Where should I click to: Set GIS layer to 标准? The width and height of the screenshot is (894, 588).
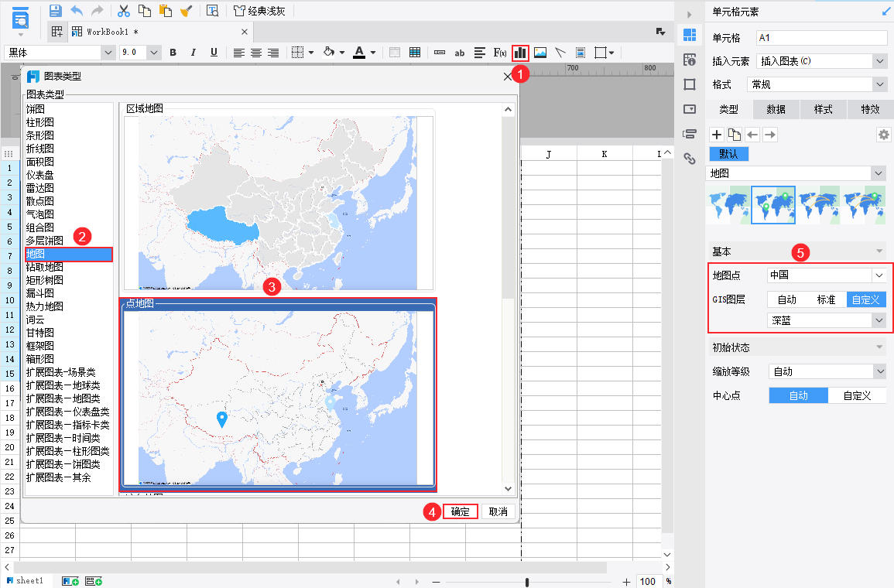click(826, 299)
